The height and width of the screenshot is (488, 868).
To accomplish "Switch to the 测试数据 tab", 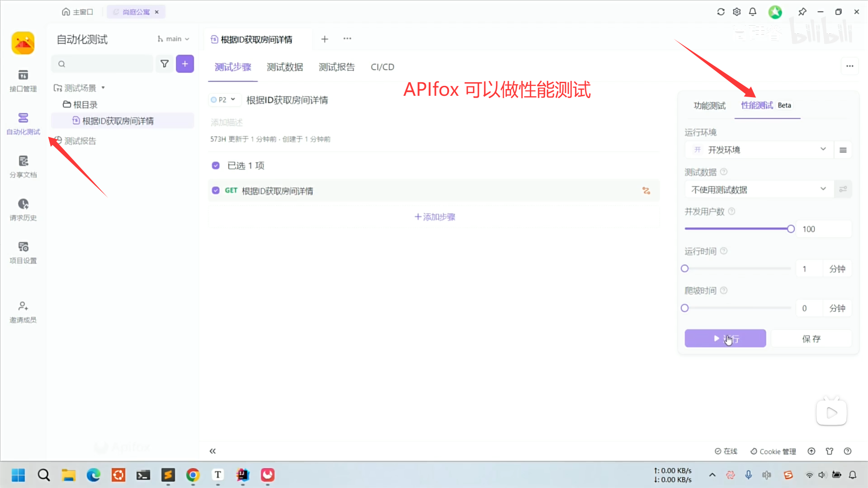I will coord(284,67).
